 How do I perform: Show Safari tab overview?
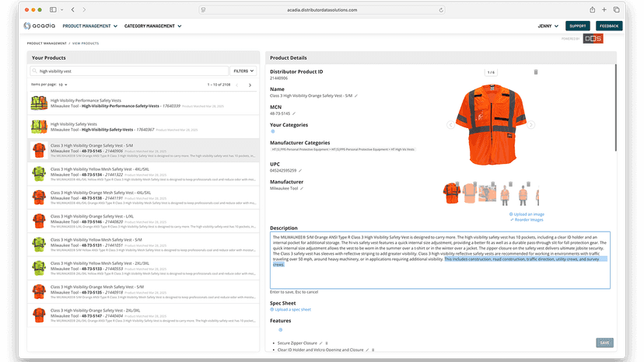click(617, 9)
